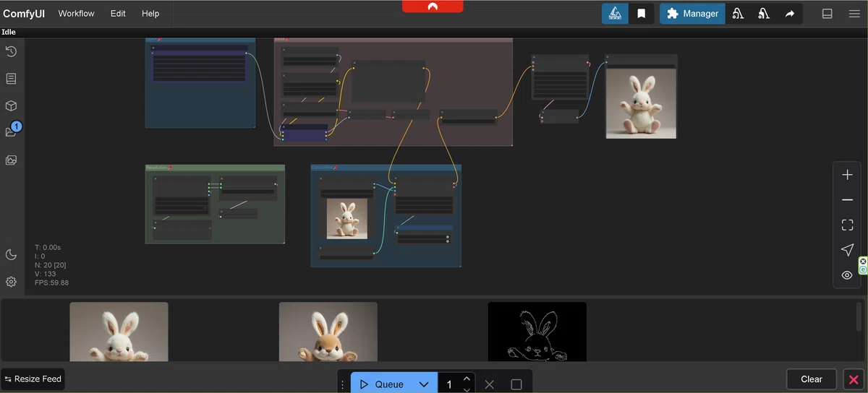Open the Node Library sidebar panel

coord(11,79)
